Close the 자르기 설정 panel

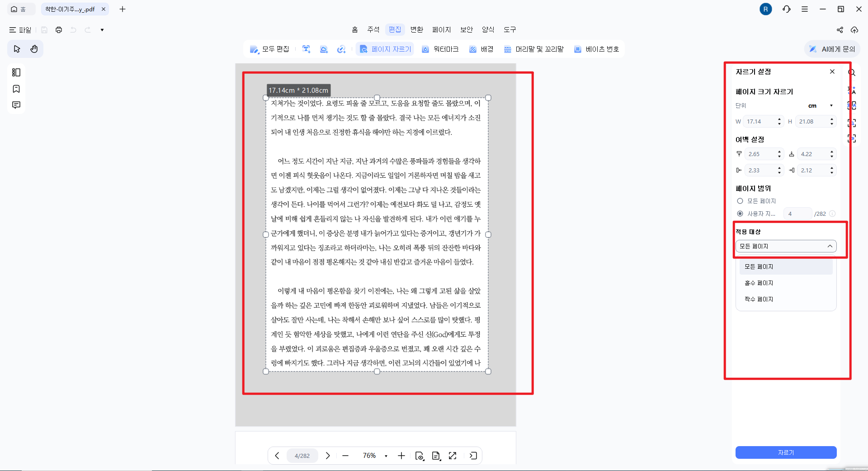point(832,71)
